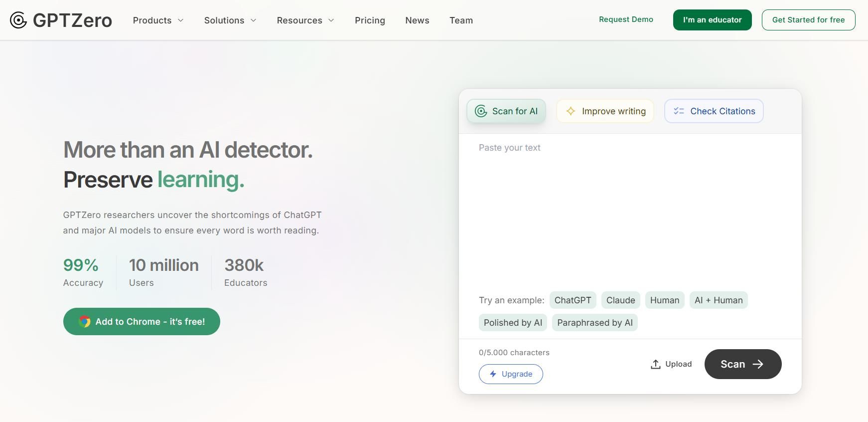This screenshot has width=868, height=422.
Task: Expand the Products dropdown menu
Action: click(158, 20)
